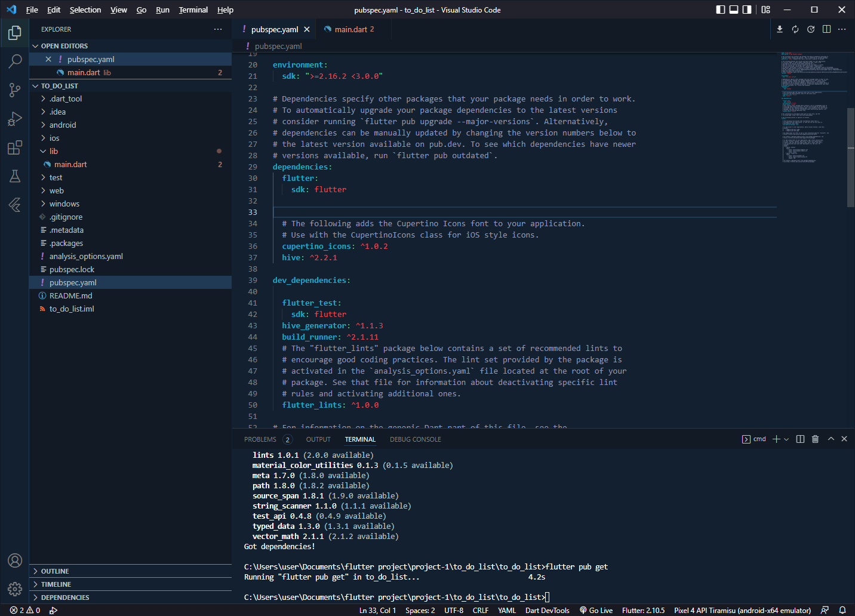Expand the TIMELINE section
855x616 pixels.
[130, 584]
